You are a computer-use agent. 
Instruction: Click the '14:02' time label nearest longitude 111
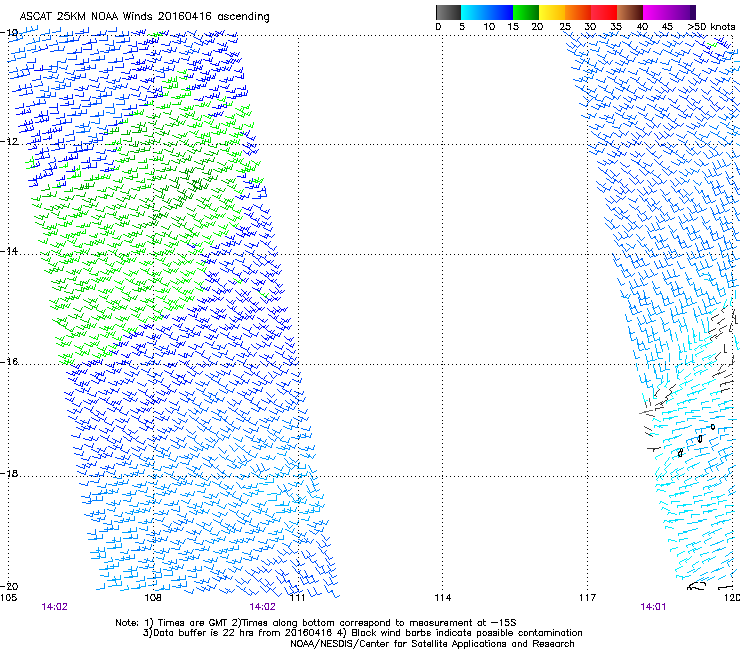262,607
